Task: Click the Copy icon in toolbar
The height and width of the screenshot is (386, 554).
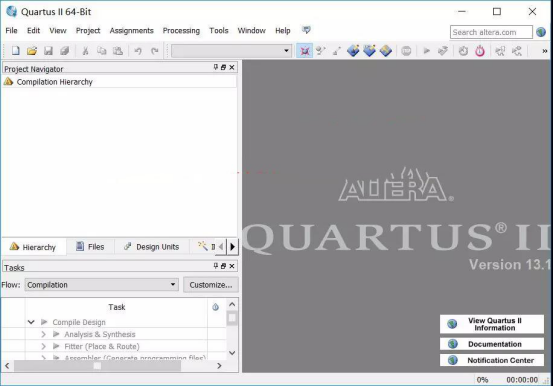Action: point(101,51)
